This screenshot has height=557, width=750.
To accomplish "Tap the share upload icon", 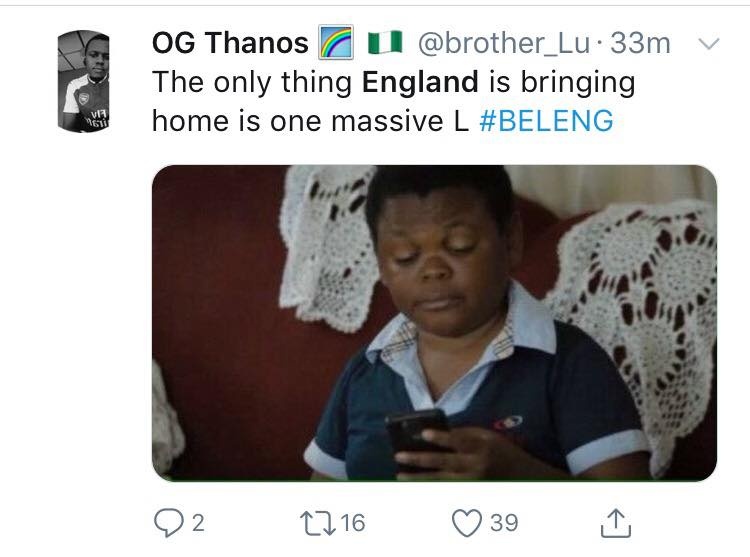I will click(x=617, y=521).
